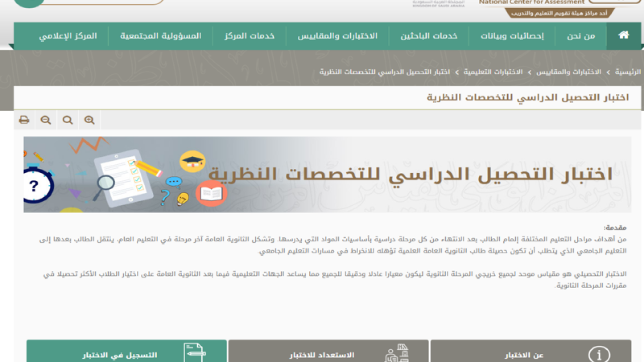The image size is (644, 362).
Task: Open the إحصائيات وبيانات menu
Action: tap(512, 36)
